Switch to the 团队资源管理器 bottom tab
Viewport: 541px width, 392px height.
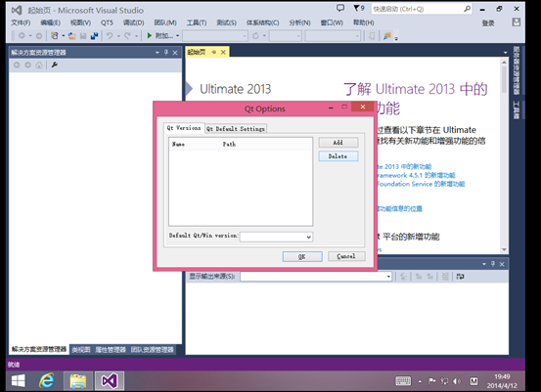coord(152,350)
